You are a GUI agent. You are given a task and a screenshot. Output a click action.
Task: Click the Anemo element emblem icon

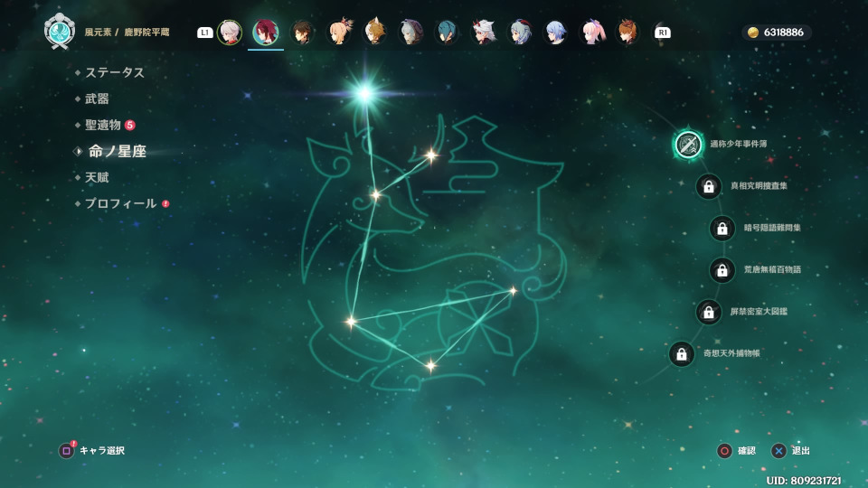click(60, 32)
